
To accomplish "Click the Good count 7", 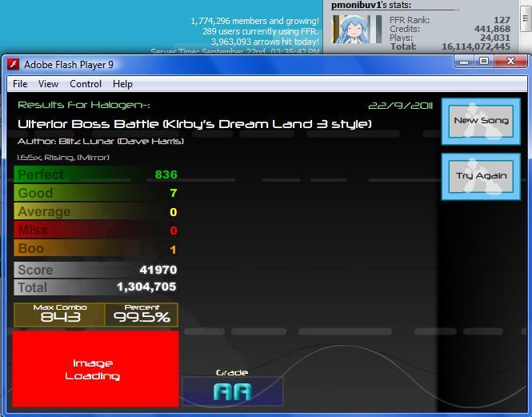I will [x=174, y=193].
